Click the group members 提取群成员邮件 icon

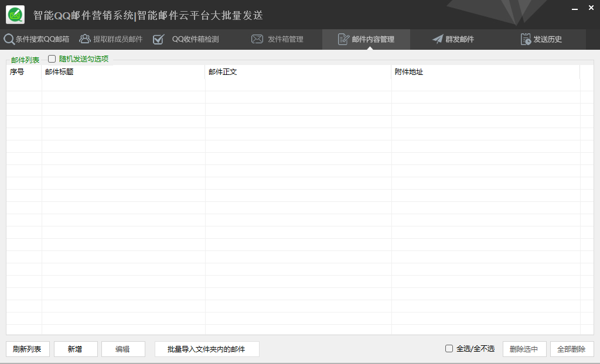tap(85, 39)
